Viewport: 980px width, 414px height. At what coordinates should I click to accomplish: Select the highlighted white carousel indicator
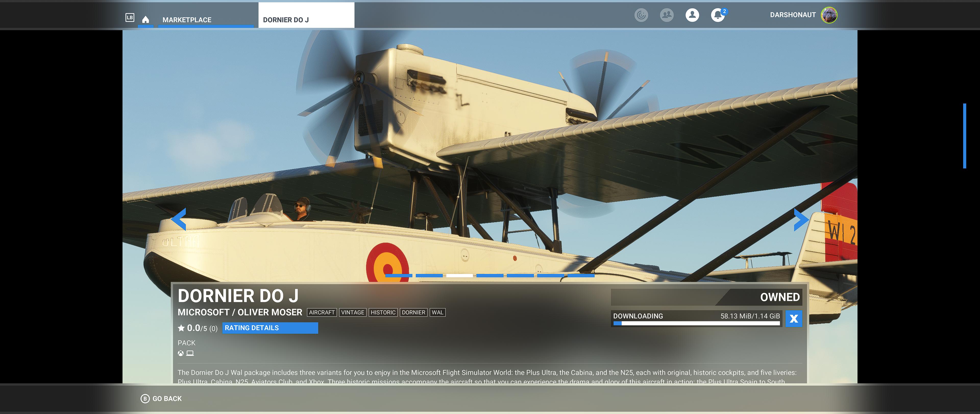pyautogui.click(x=460, y=275)
